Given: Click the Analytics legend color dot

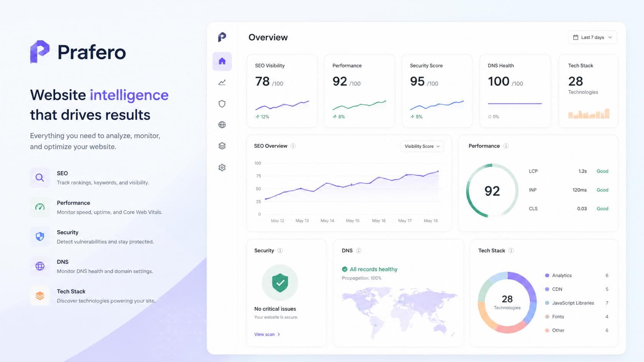Looking at the screenshot, I should (547, 275).
